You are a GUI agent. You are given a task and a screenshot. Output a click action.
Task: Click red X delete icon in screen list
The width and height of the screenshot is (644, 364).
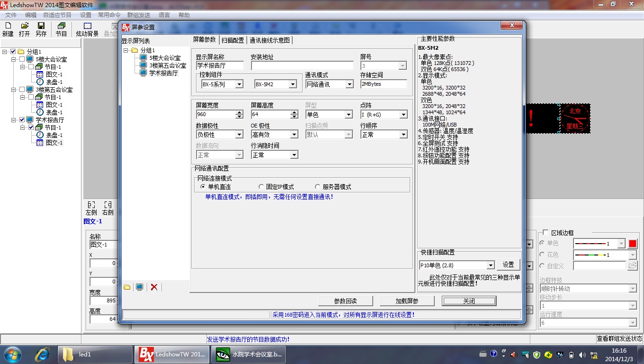(x=154, y=287)
